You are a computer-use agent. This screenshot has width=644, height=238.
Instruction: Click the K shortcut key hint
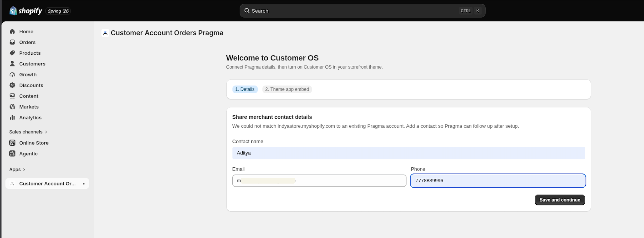478,11
